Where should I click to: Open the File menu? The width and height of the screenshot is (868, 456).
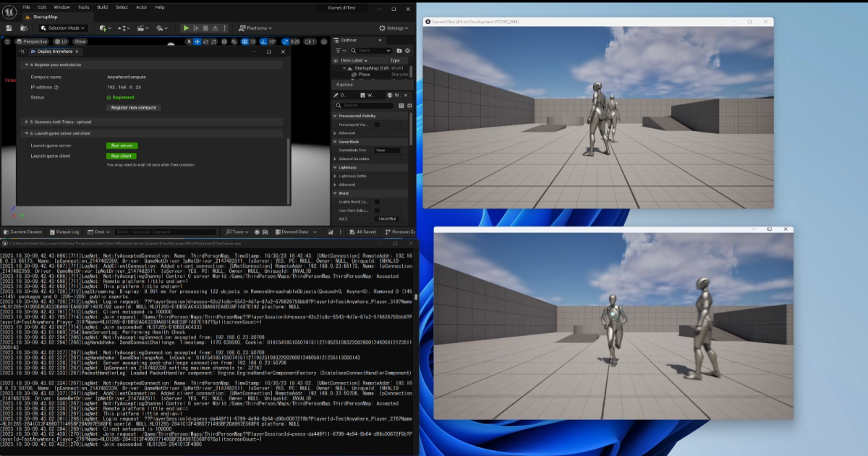click(x=26, y=7)
